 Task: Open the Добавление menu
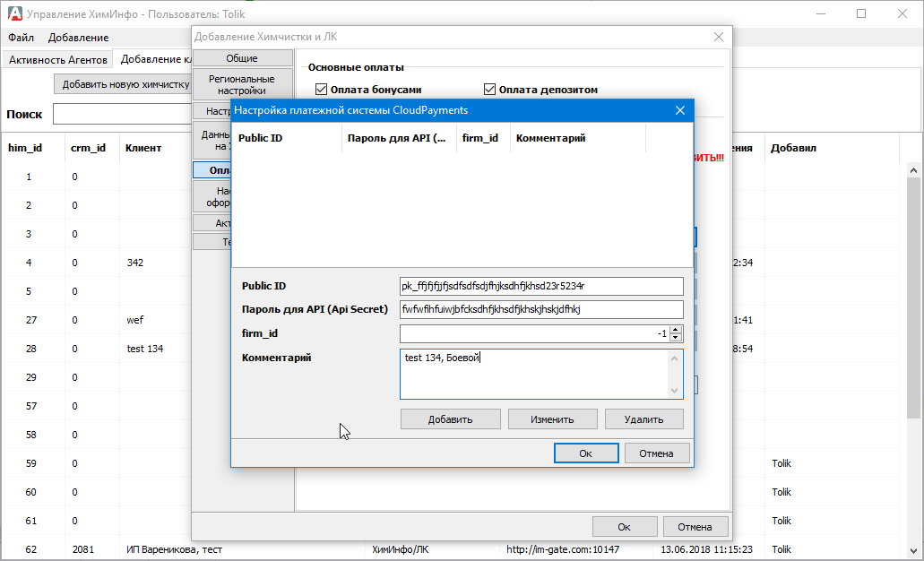click(x=78, y=38)
